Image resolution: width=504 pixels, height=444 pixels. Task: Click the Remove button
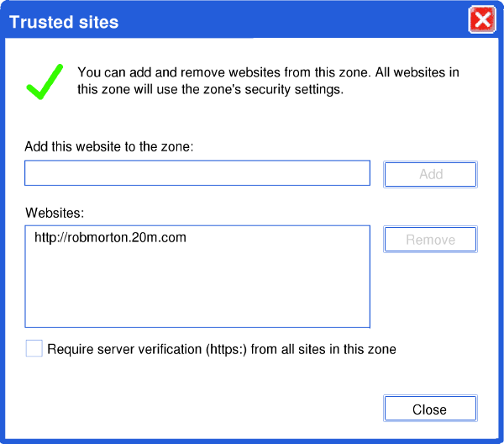point(430,240)
